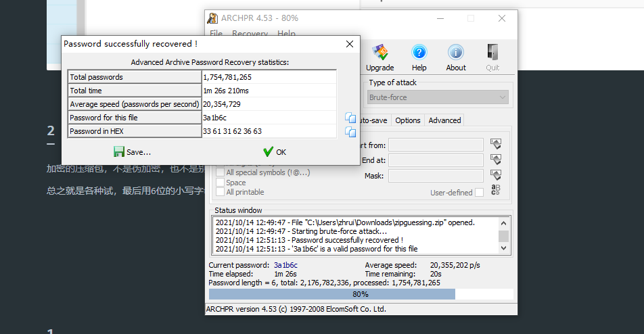This screenshot has height=334, width=644.
Task: Toggle the Space checkbox
Action: click(x=221, y=182)
